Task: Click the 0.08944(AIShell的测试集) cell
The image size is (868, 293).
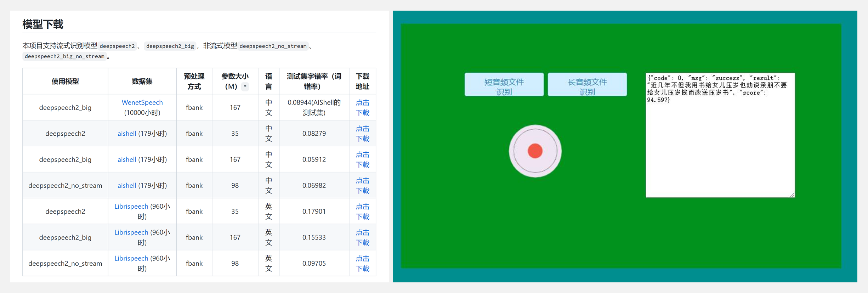Action: (x=314, y=107)
